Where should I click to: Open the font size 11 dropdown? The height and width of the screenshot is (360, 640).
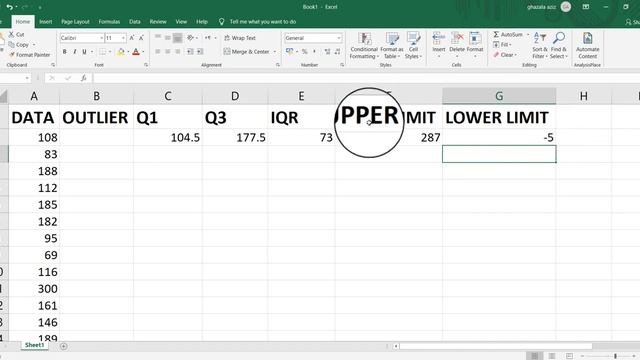pyautogui.click(x=123, y=38)
